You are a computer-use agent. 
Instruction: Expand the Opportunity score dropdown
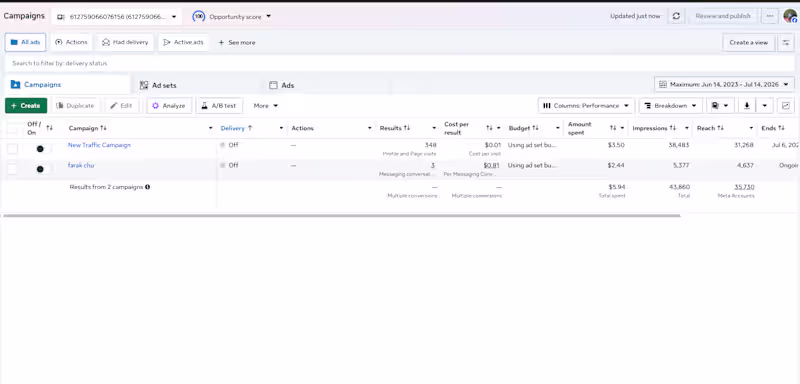(268, 17)
